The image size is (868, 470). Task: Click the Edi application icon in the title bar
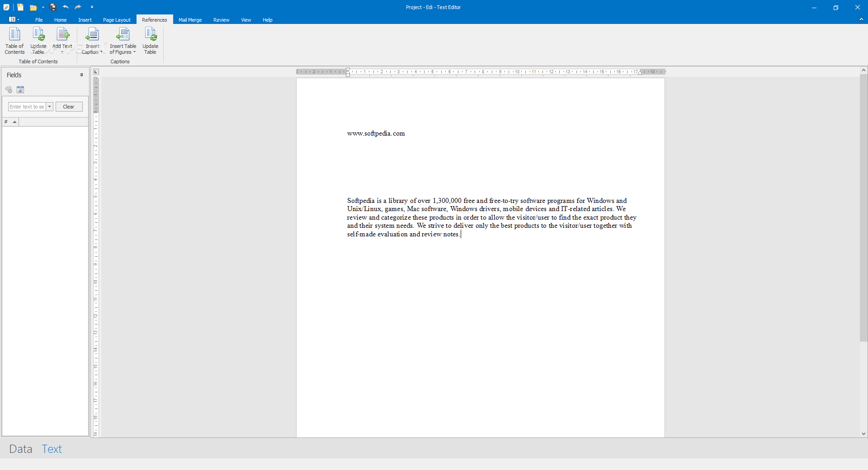[6, 7]
